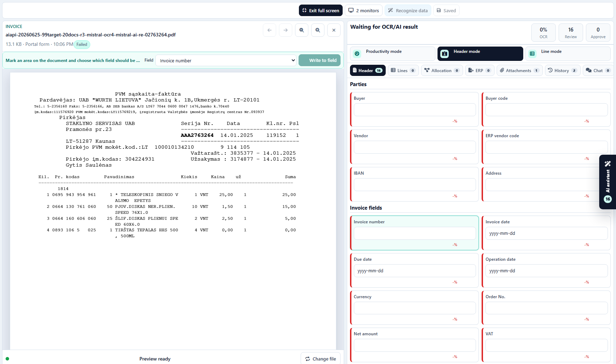This screenshot has height=364, width=616.
Task: Switch to Productivity mode
Action: [393, 54]
